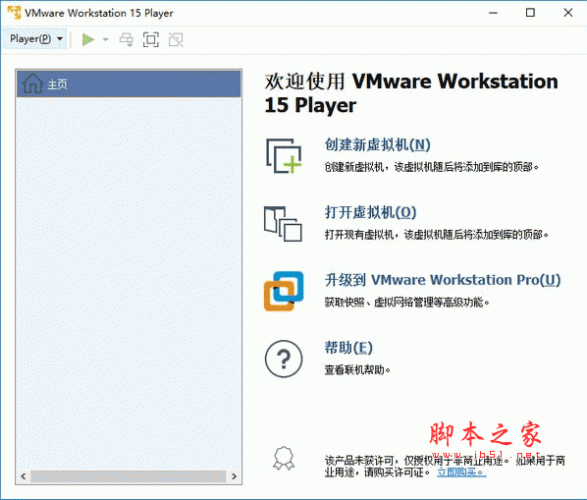Click the Send Ctrl+Alt+Del toolbar icon

(126, 39)
